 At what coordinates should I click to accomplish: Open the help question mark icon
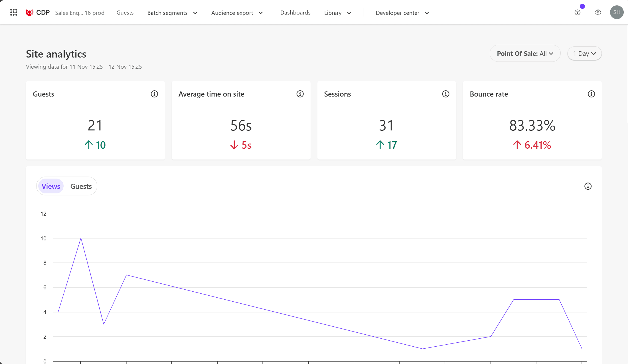point(577,13)
